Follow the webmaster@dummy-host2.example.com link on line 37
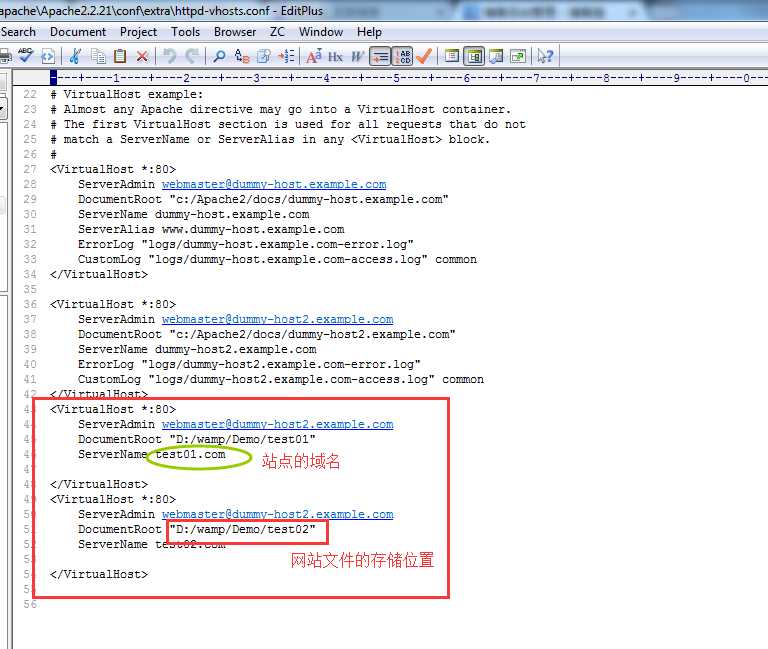Image resolution: width=768 pixels, height=649 pixels. pyautogui.click(x=277, y=319)
